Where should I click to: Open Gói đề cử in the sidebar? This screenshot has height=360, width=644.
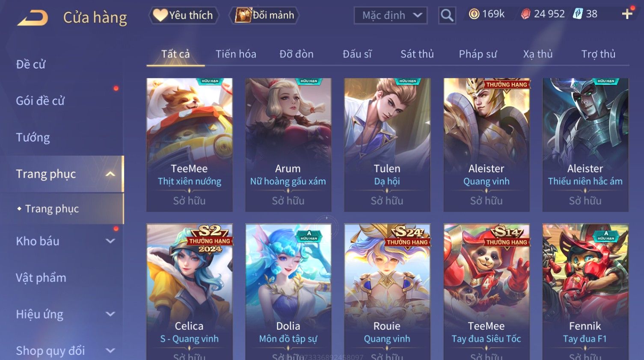40,101
